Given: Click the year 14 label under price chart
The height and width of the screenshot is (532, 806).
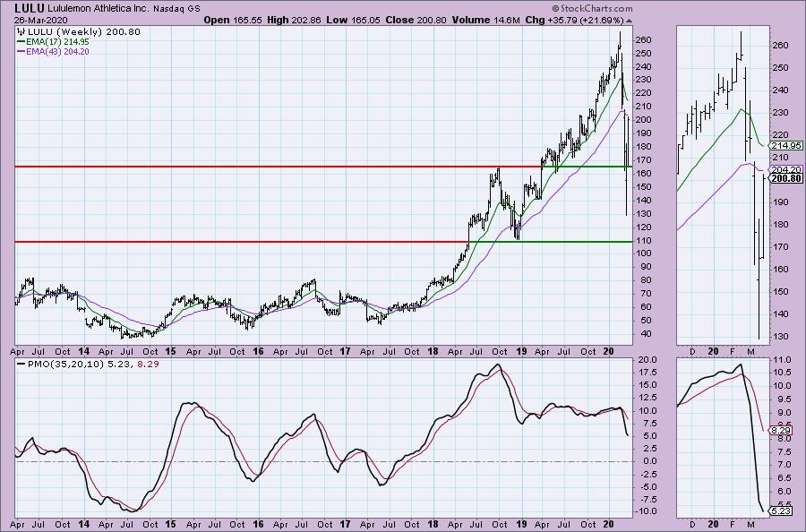Looking at the screenshot, I should (x=84, y=352).
